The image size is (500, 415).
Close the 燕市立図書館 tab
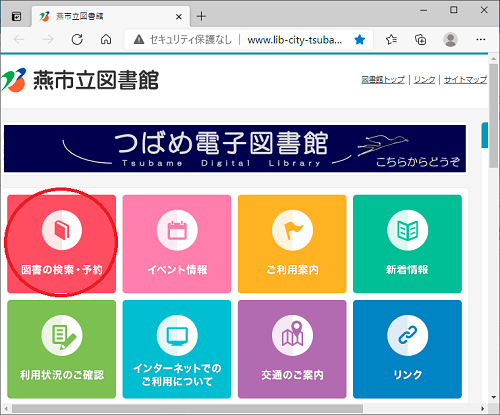point(179,17)
